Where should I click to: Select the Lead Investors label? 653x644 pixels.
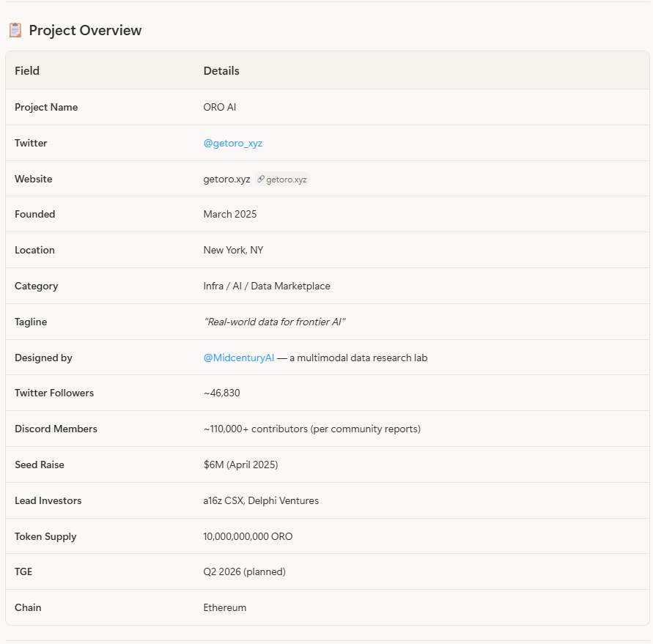coord(48,500)
